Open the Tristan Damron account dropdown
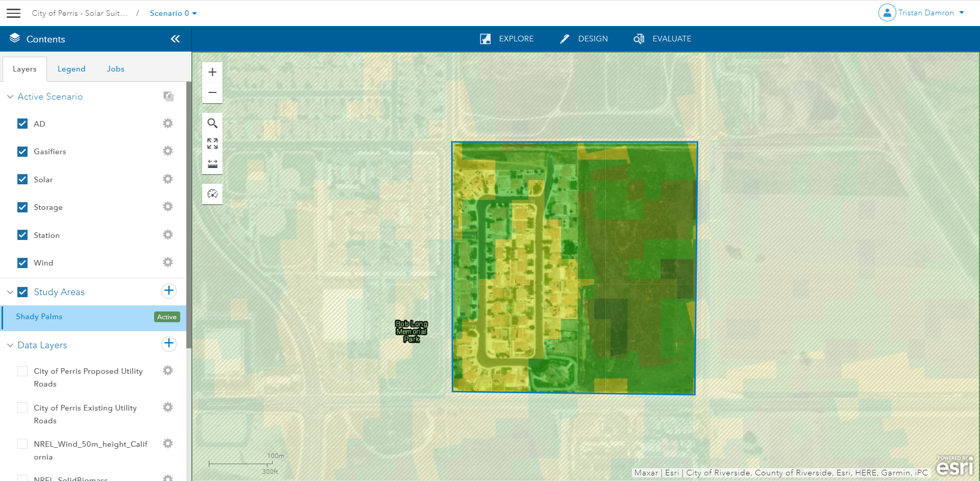The image size is (980, 481). click(x=931, y=13)
